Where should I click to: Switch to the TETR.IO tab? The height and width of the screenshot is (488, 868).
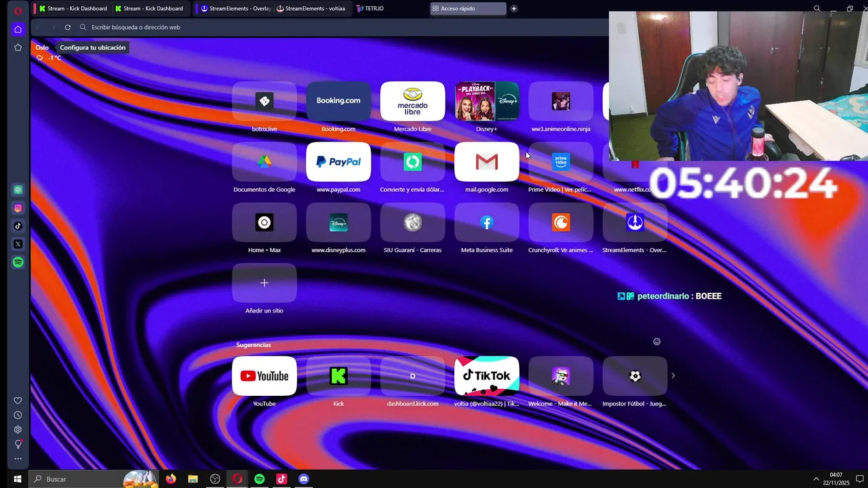tap(370, 9)
